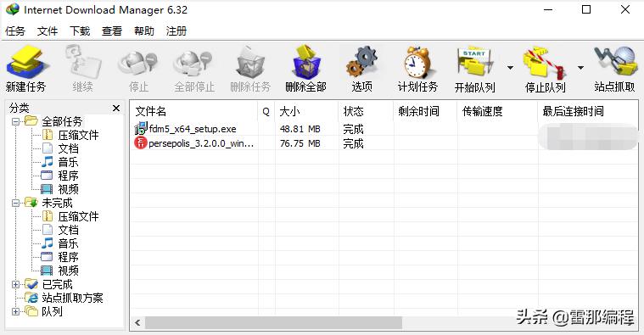The height and width of the screenshot is (335, 644).
Task: Open the 任务 menu
Action: [x=15, y=31]
